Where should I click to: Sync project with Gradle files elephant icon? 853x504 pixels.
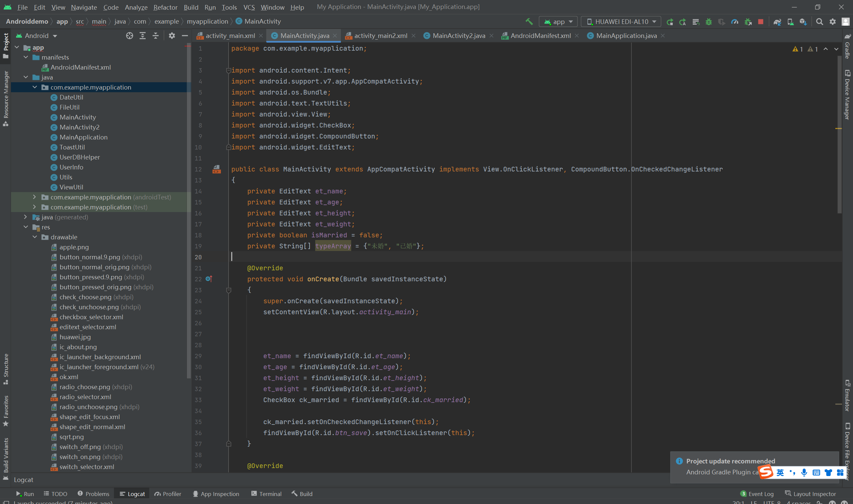coord(777,22)
